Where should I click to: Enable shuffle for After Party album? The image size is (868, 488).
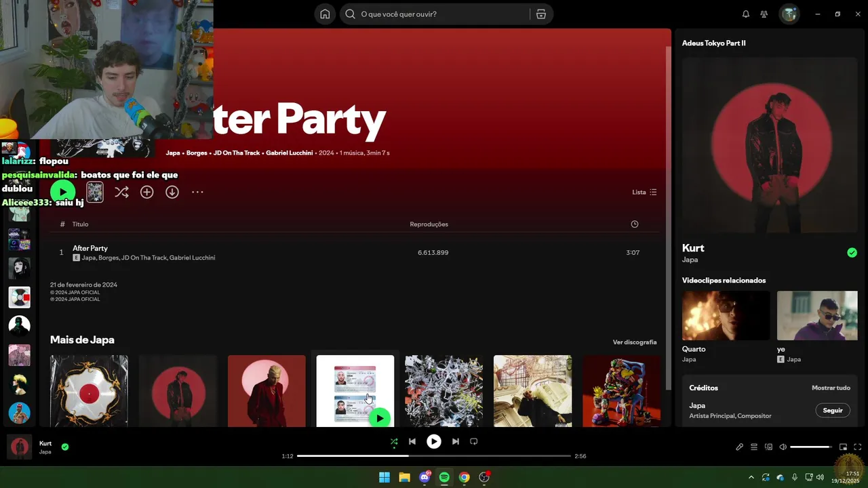(x=121, y=192)
